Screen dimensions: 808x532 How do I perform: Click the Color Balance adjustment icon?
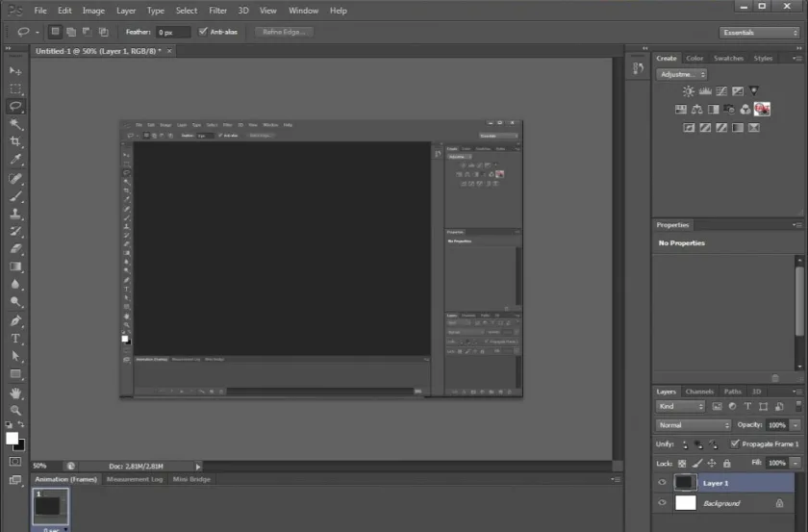click(x=696, y=110)
